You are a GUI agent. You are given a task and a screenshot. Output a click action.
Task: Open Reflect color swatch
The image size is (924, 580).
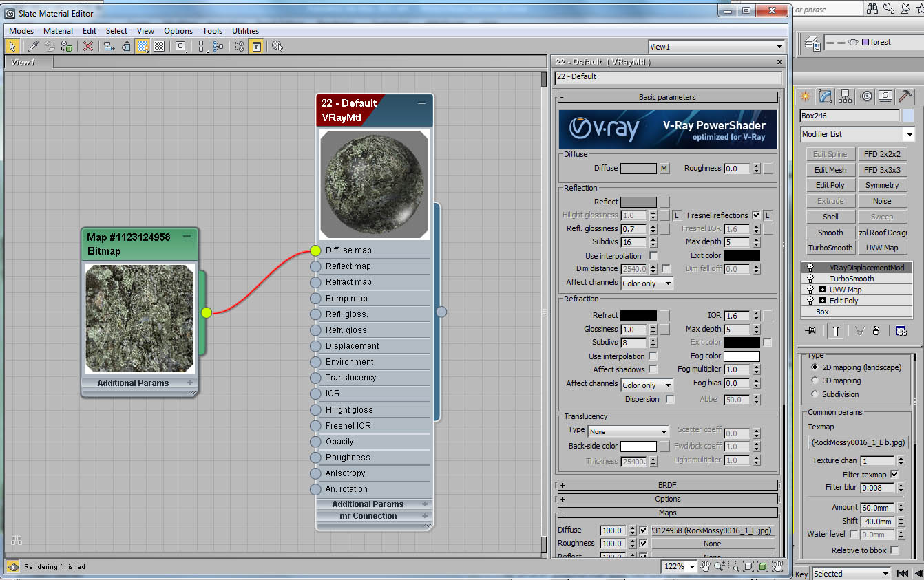click(638, 202)
